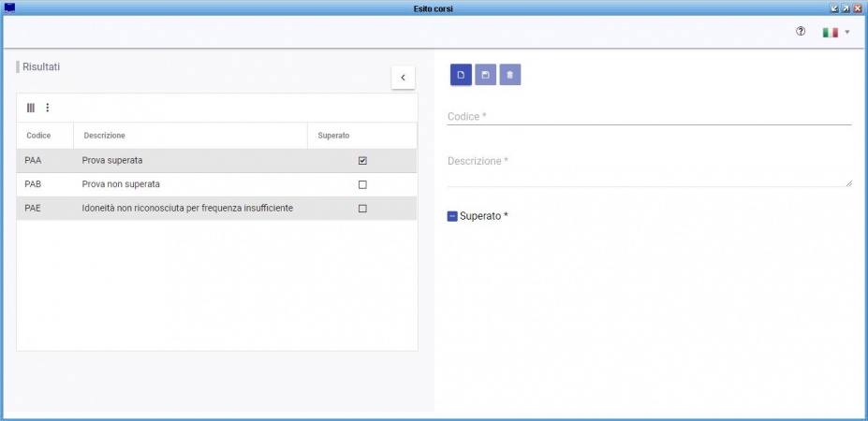
Task: Click the Italian flag language icon
Action: pos(830,32)
